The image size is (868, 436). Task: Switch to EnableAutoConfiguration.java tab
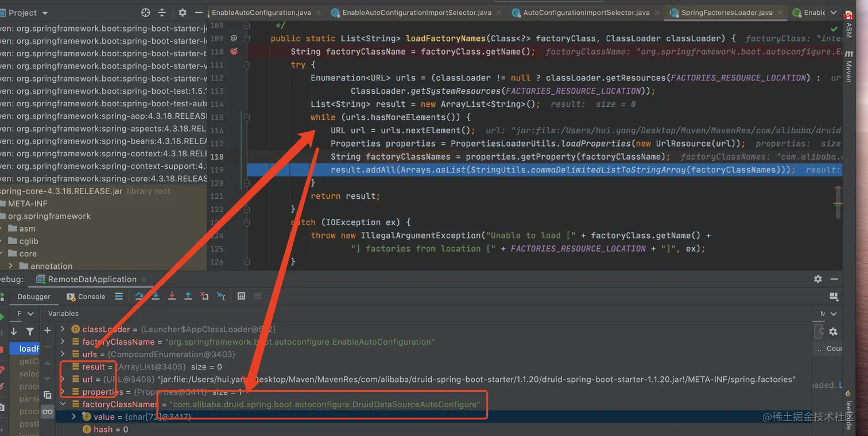[262, 13]
